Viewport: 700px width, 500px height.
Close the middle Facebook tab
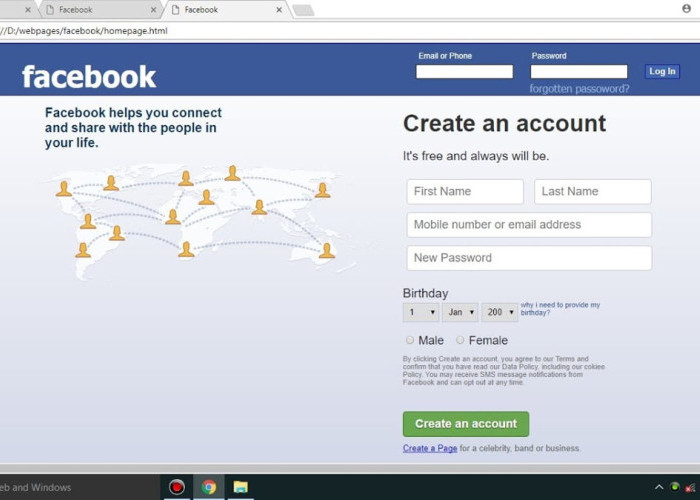(153, 9)
